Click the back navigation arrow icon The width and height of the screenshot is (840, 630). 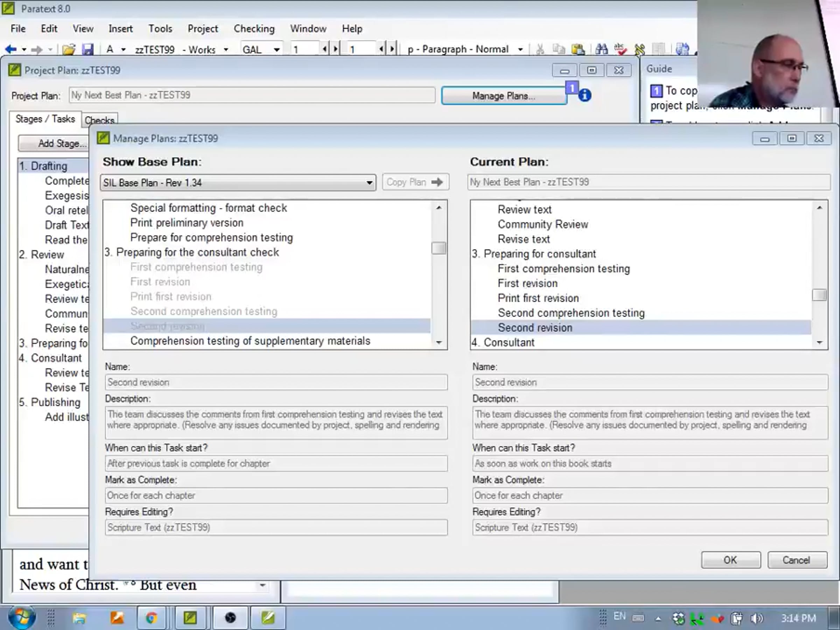(x=10, y=49)
